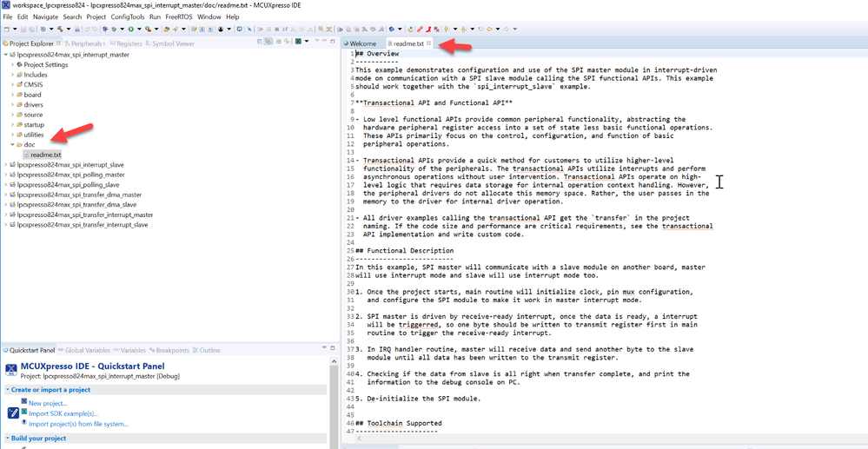This screenshot has width=868, height=449.
Task: Click the New project... link
Action: coord(48,403)
